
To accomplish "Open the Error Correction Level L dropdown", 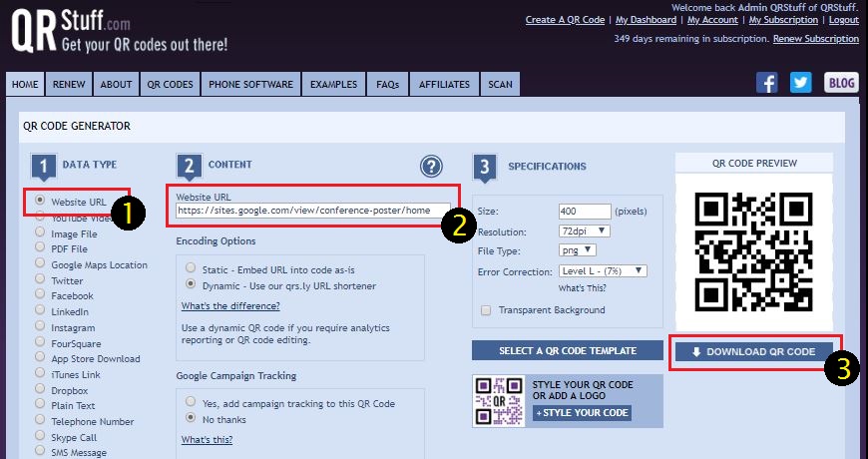I will click(x=603, y=270).
